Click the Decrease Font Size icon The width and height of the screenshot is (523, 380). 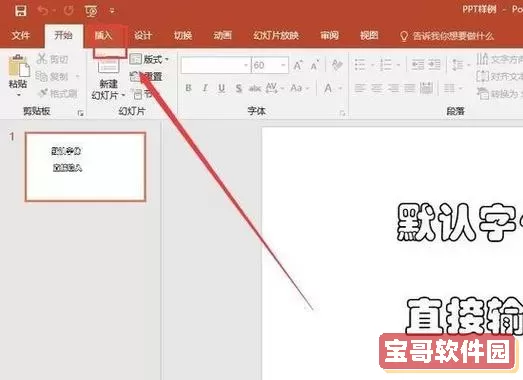[315, 65]
